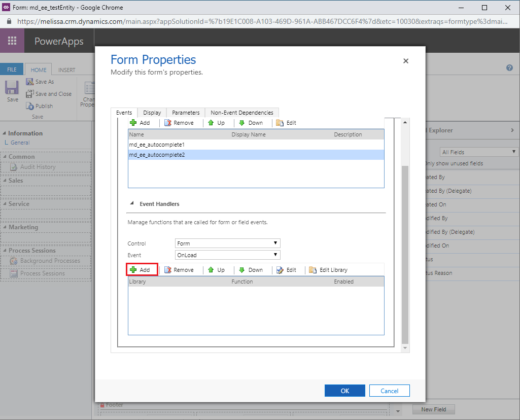Go to Non-Event Dependencies tab
520x420 pixels.
[241, 113]
